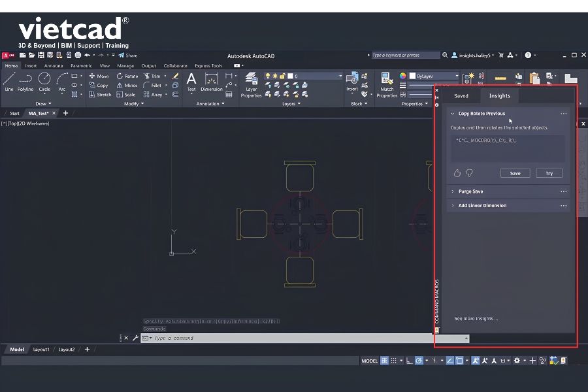The width and height of the screenshot is (588, 392).
Task: Open Layer Properties manager
Action: (x=251, y=85)
